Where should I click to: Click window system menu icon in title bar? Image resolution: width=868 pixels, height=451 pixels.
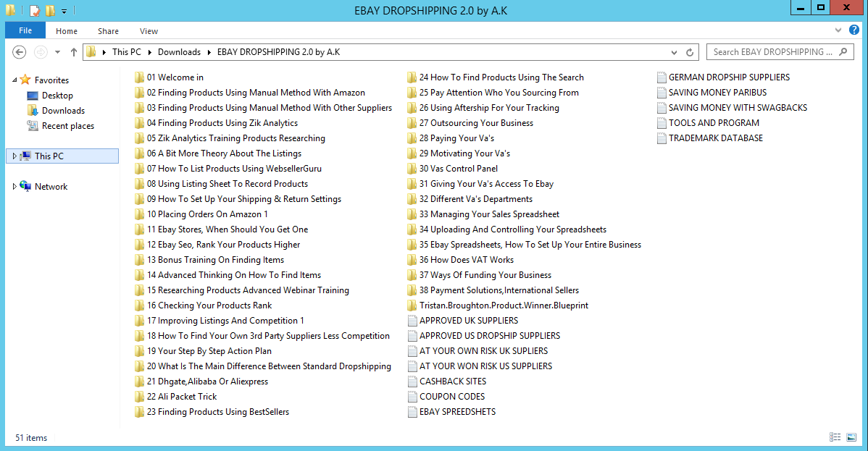coord(11,11)
